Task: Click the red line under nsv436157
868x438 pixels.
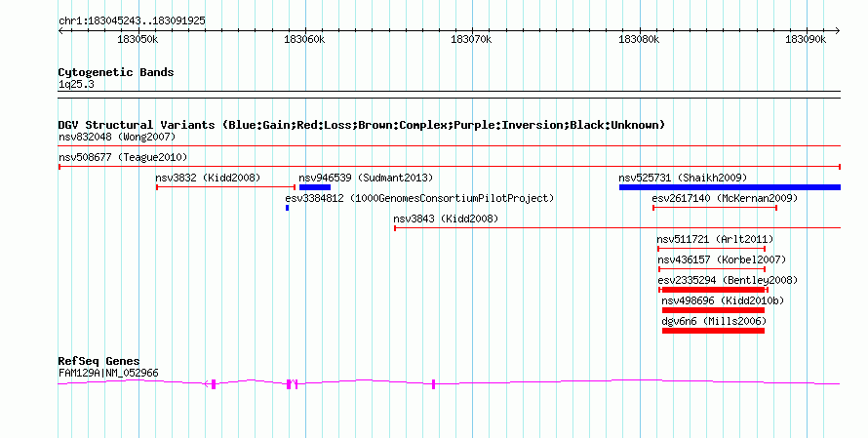Action: pyautogui.click(x=712, y=269)
